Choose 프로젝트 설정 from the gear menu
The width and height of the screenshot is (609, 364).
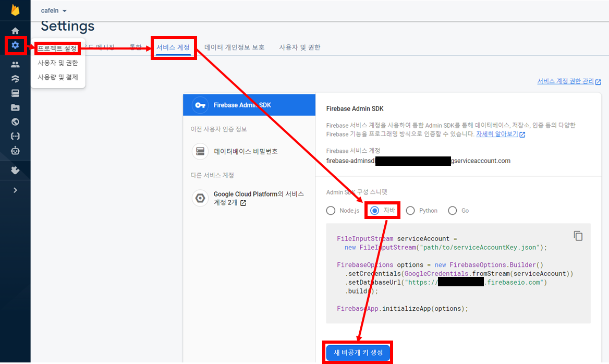[x=57, y=48]
